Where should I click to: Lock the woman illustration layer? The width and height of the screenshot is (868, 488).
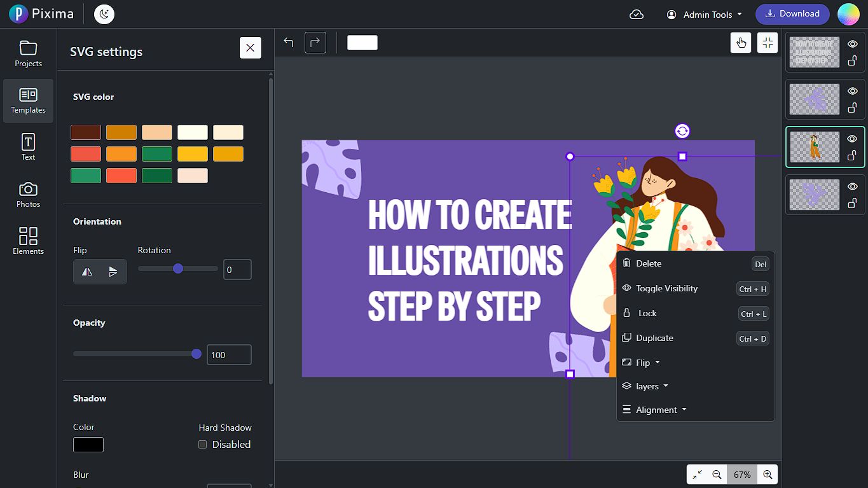pos(852,155)
